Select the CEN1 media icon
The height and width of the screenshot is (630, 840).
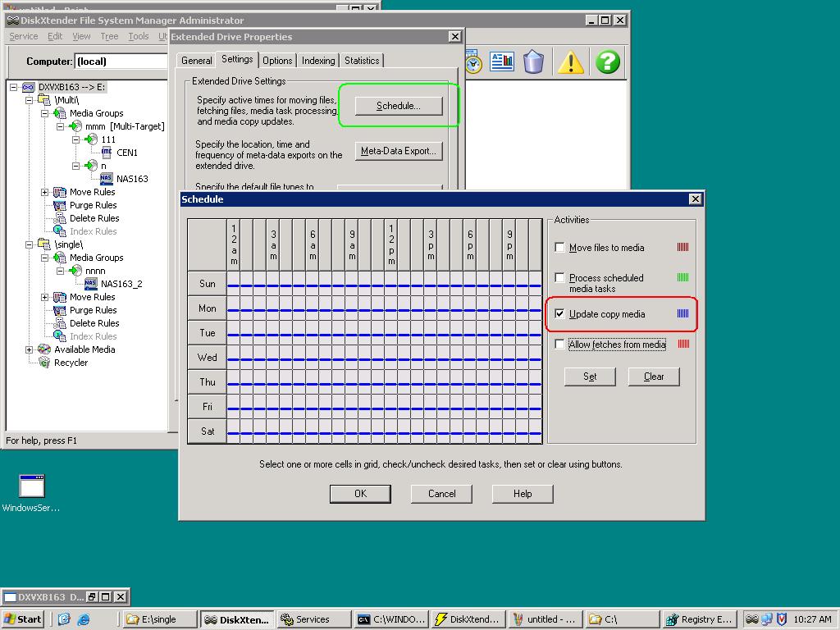click(107, 152)
